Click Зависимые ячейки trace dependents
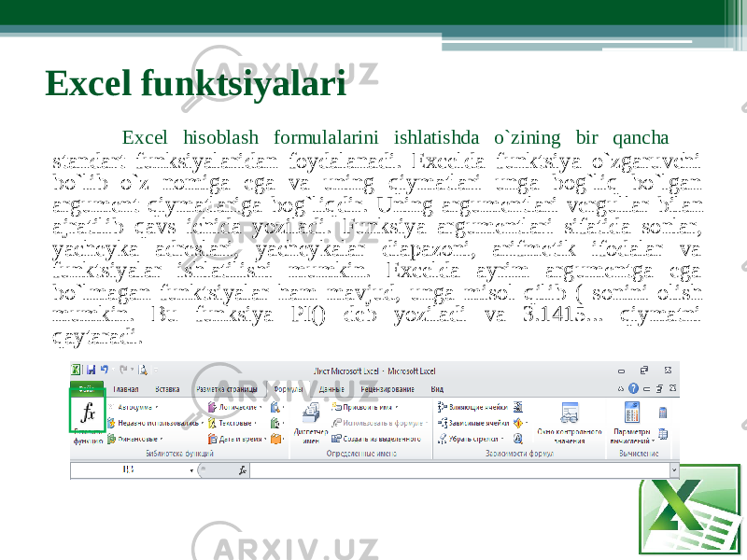Viewport: 747px width, 560px height. tap(473, 423)
